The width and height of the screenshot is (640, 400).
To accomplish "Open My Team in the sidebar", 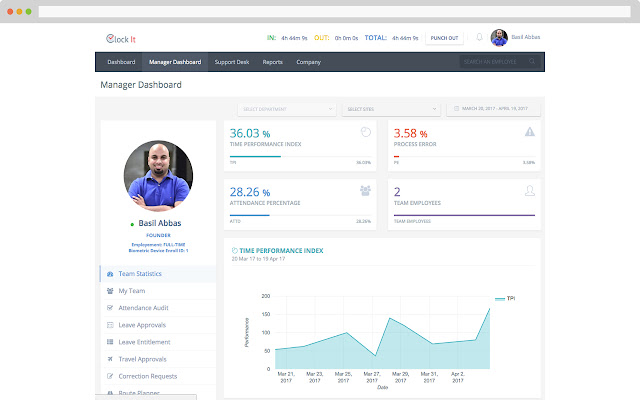I will tap(132, 290).
